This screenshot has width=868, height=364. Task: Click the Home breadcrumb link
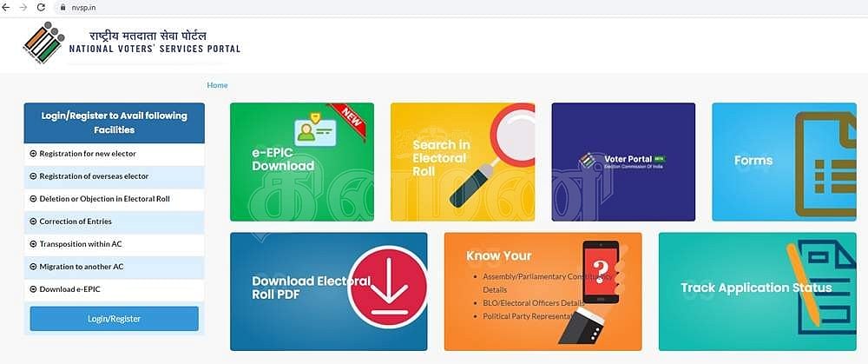coord(217,85)
